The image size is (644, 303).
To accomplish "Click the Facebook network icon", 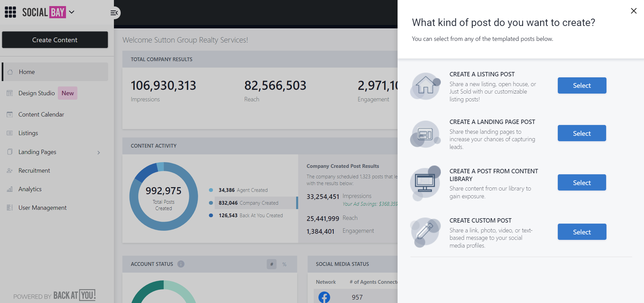I will pyautogui.click(x=324, y=297).
